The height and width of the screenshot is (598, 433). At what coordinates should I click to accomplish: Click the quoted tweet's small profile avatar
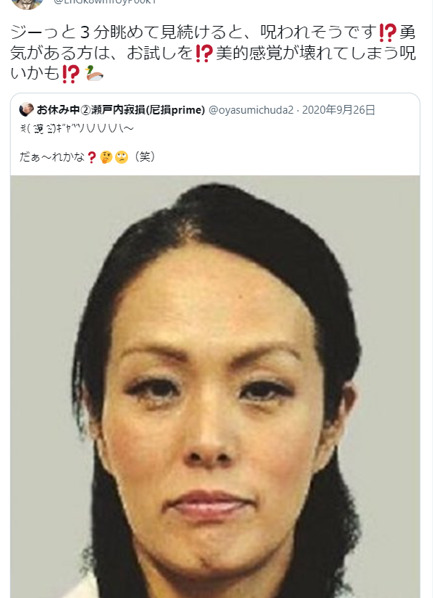click(26, 110)
